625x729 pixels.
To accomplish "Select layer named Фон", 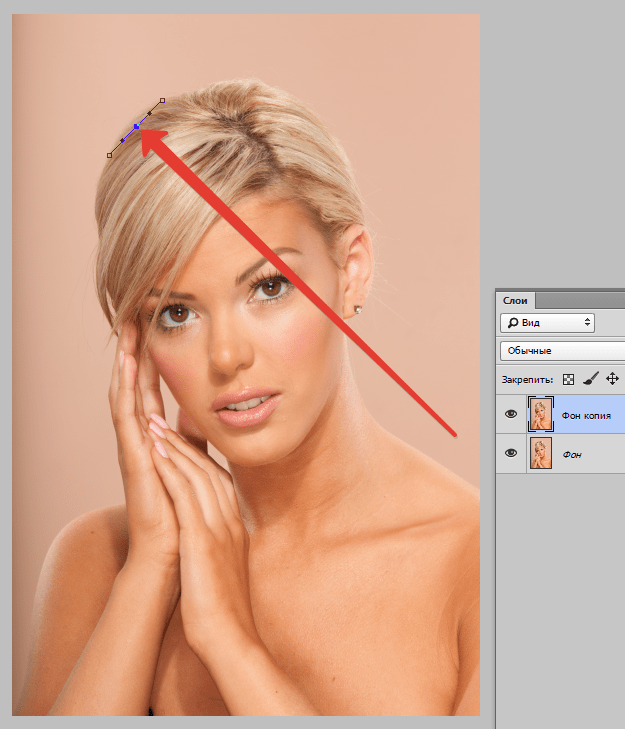I will 572,455.
